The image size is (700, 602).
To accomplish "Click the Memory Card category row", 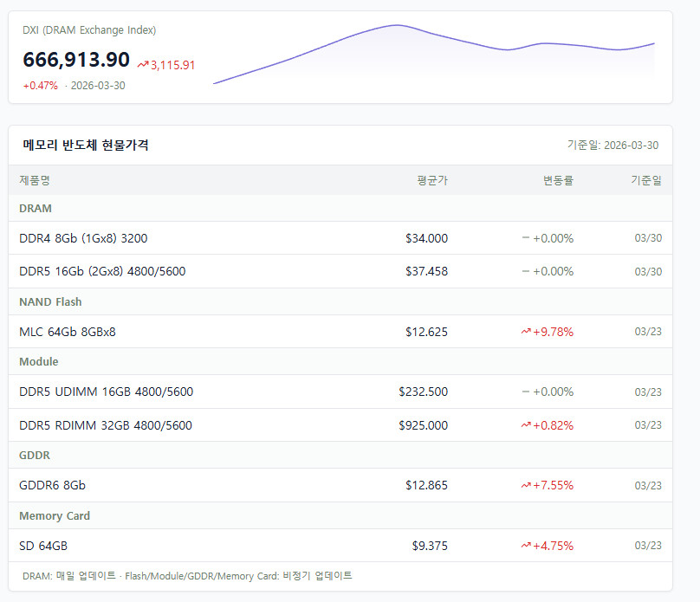I will tap(340, 516).
